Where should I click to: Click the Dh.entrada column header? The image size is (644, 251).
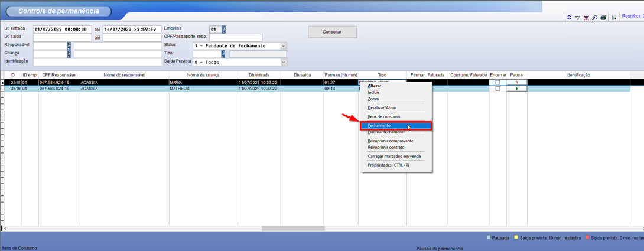[x=259, y=75]
